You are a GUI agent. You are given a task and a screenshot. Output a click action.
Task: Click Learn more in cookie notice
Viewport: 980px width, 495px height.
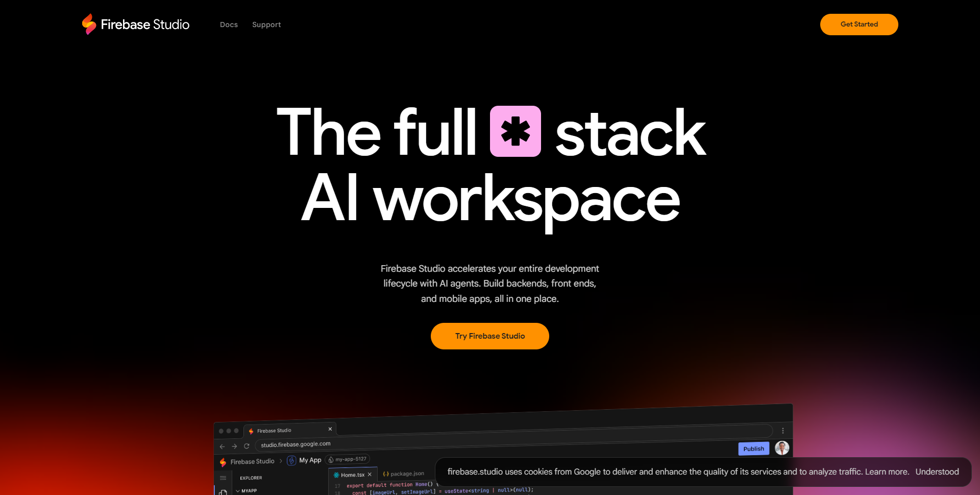coord(887,472)
